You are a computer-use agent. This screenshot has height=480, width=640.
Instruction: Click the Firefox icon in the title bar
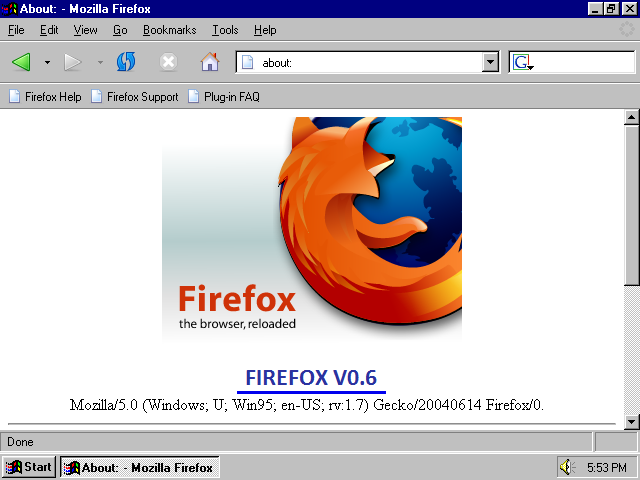click(x=9, y=9)
